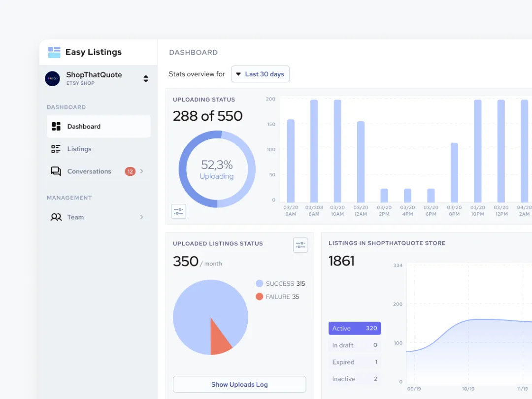Click the 52,3% uploading progress ring
The width and height of the screenshot is (532, 399).
217,169
